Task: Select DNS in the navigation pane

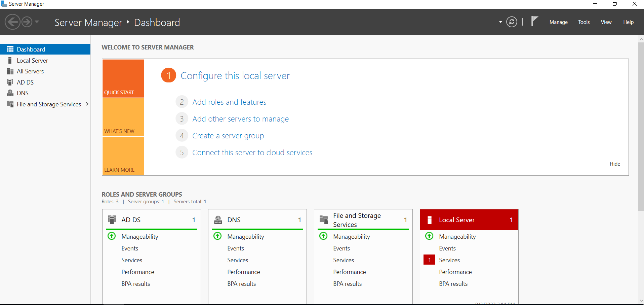Action: pyautogui.click(x=45, y=93)
